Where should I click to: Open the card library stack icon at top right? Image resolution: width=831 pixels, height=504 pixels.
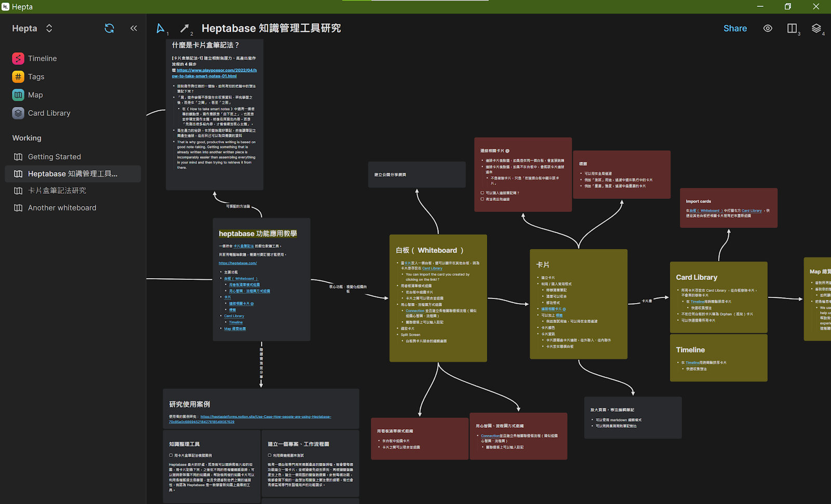pos(816,29)
